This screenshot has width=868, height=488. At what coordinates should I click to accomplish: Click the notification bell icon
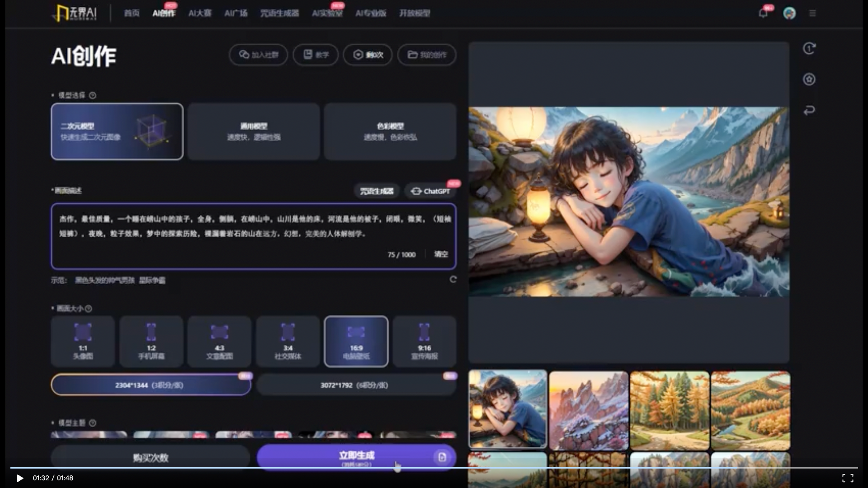coord(763,13)
